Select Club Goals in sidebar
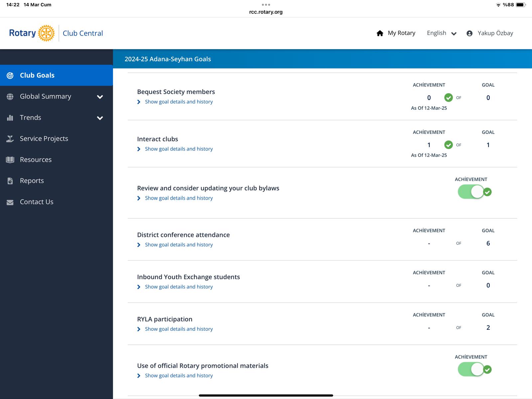Screen dimensions: 532x399 coord(57,75)
